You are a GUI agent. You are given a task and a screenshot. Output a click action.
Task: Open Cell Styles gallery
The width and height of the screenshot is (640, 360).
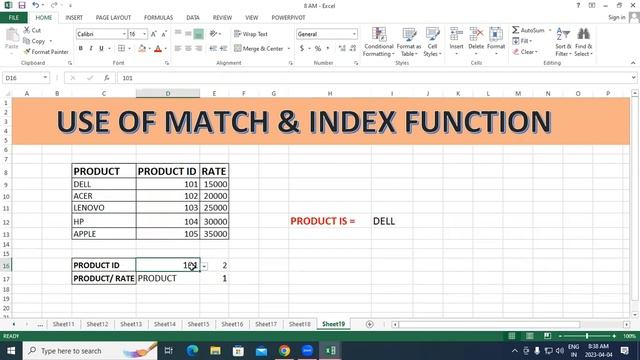point(432,42)
